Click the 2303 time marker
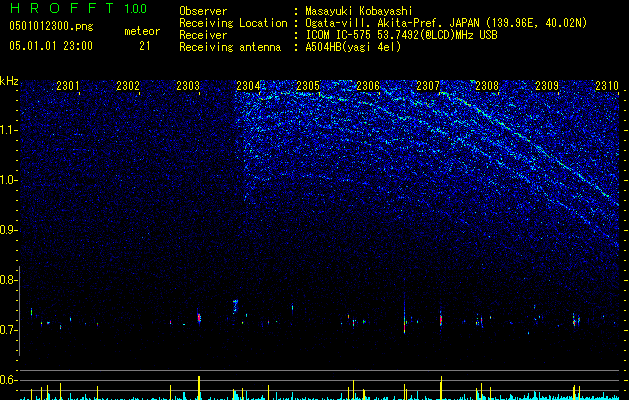Image resolution: width=629 pixels, height=400 pixels. 188,86
